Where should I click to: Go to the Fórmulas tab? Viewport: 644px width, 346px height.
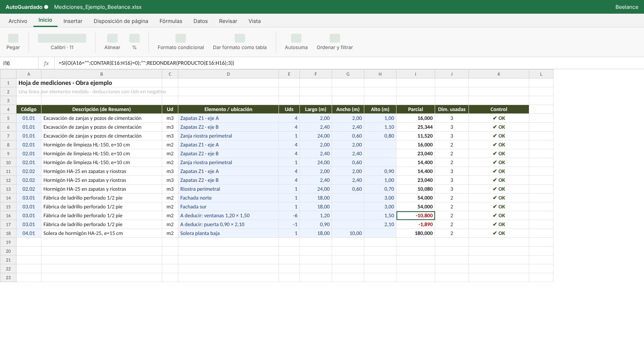171,21
